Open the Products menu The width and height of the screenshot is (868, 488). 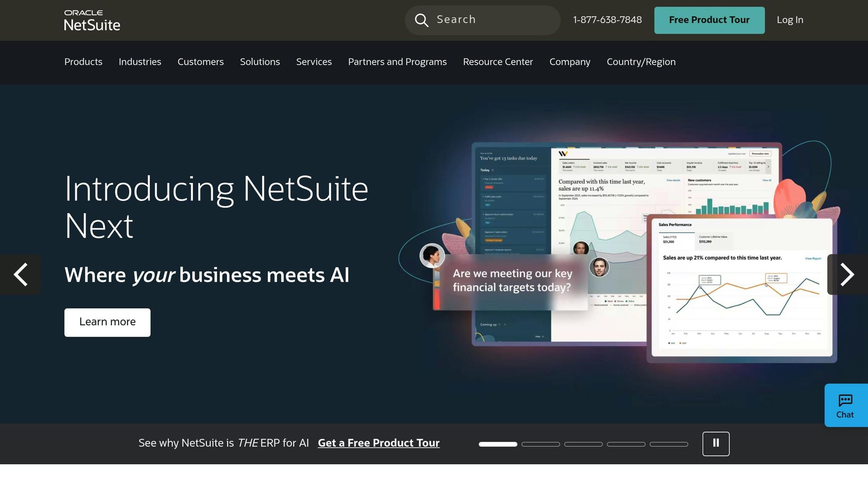coord(83,62)
